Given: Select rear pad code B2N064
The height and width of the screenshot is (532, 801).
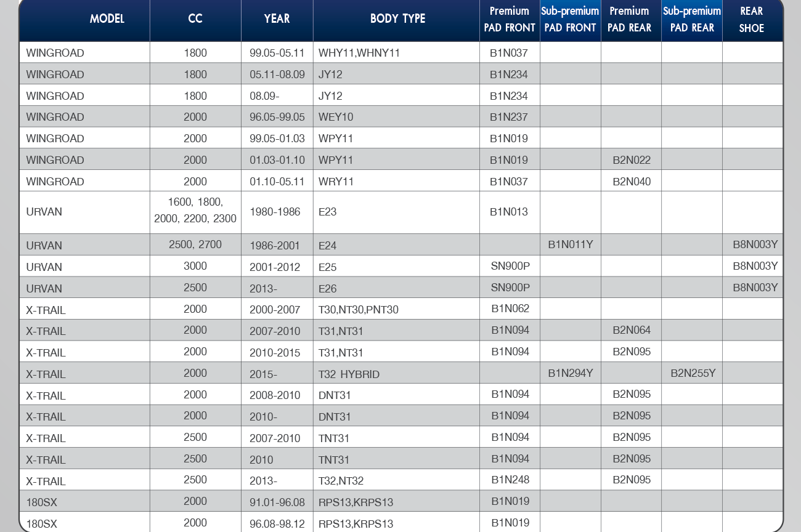Looking at the screenshot, I should click(632, 330).
